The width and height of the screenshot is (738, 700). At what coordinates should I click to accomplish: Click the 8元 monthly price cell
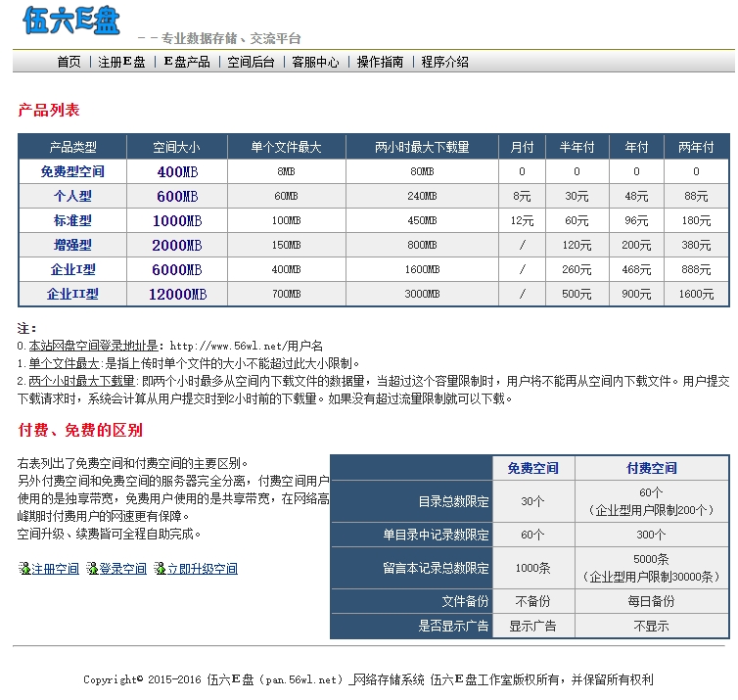(x=522, y=197)
